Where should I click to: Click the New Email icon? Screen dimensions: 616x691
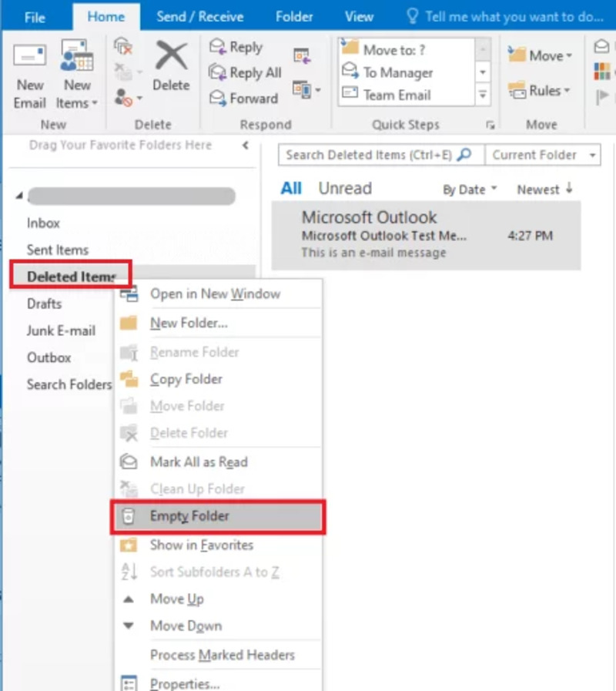(29, 56)
